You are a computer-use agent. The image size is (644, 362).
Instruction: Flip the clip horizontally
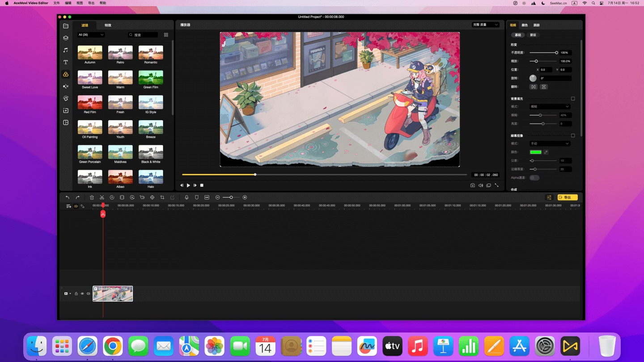534,87
